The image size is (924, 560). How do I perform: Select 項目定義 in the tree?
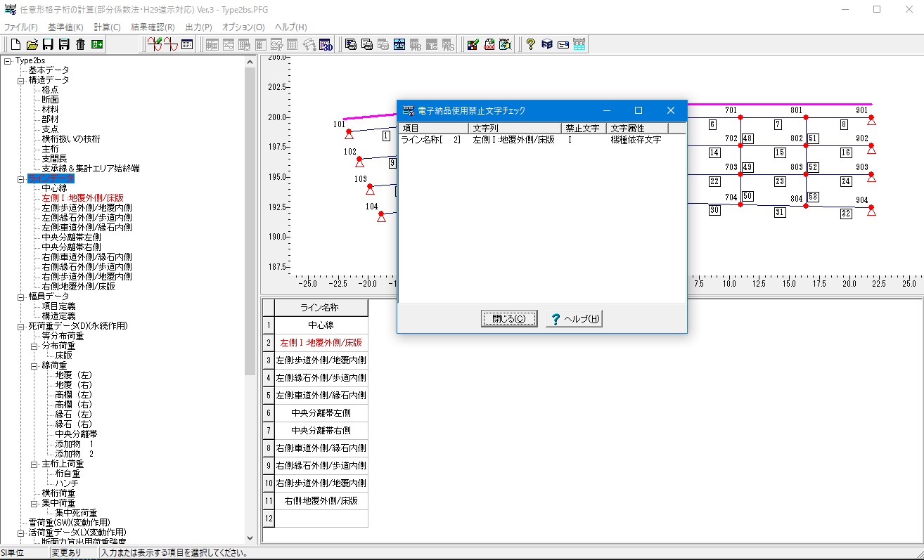(x=58, y=306)
